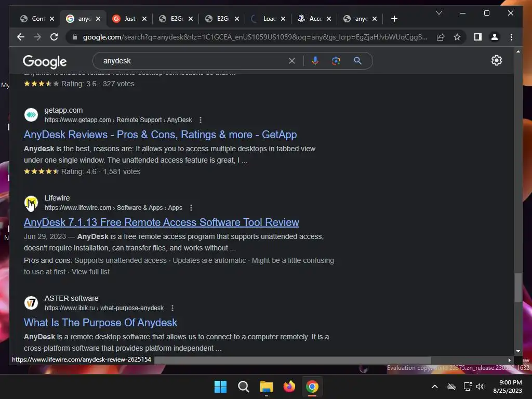This screenshot has height=399, width=532.
Task: Launch Firefox from the taskbar
Action: click(289, 387)
